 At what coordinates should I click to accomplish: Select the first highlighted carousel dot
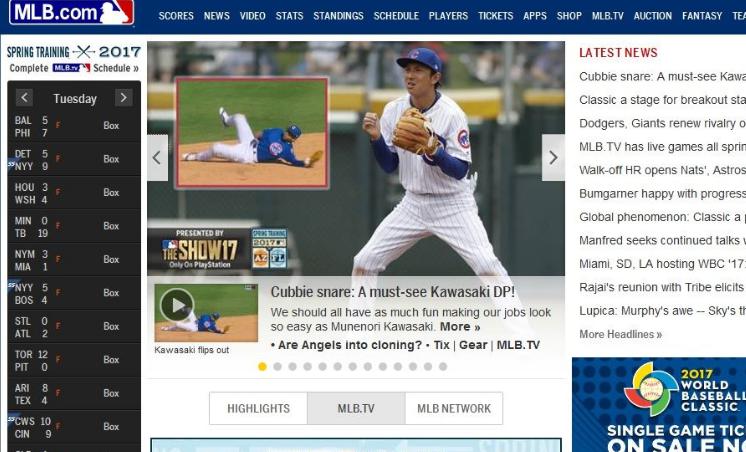click(262, 366)
